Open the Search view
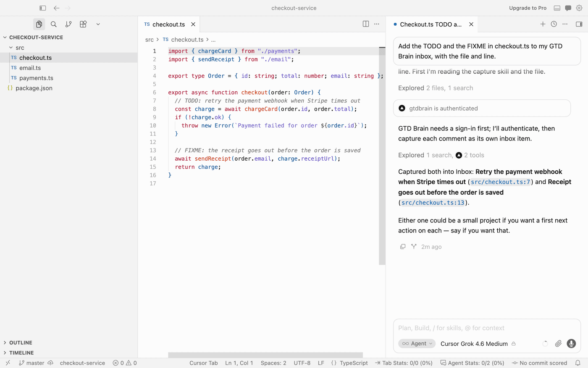The image size is (588, 368). click(54, 24)
